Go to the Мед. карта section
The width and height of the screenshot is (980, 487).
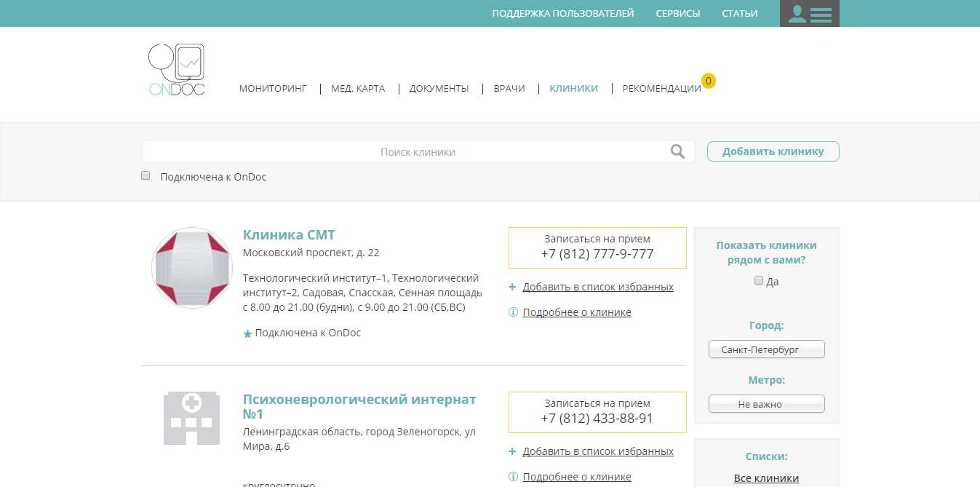(x=358, y=89)
